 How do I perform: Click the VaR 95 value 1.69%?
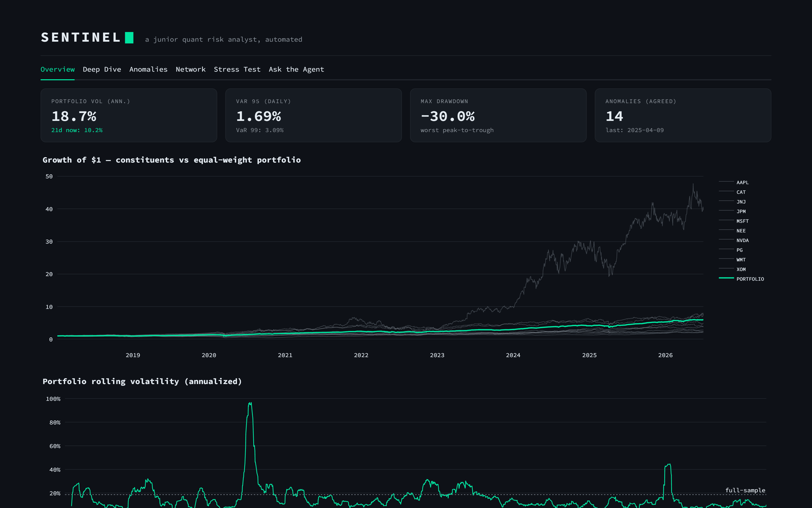click(258, 116)
